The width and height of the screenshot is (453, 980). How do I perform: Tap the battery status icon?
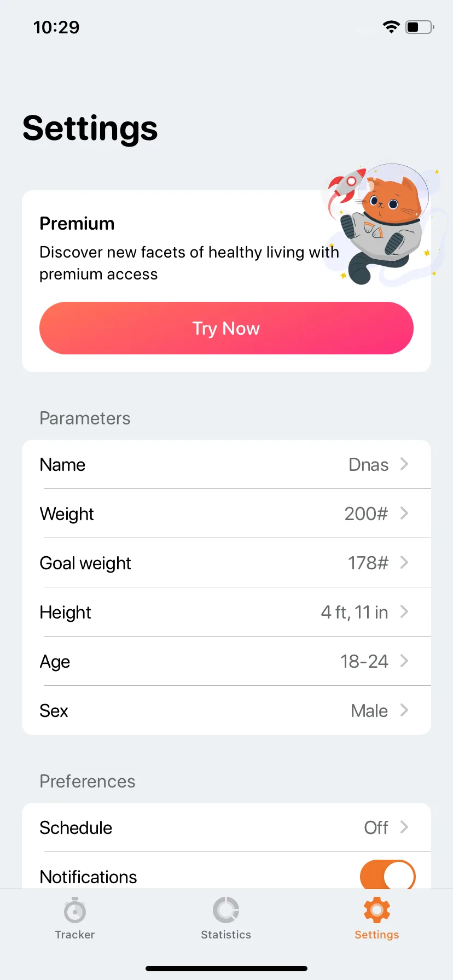[420, 27]
